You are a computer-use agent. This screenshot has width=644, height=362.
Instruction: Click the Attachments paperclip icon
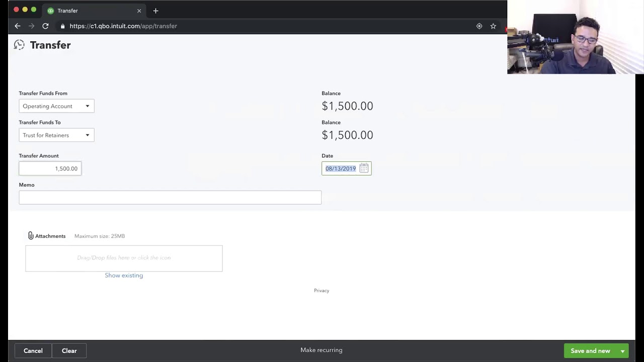click(x=31, y=236)
